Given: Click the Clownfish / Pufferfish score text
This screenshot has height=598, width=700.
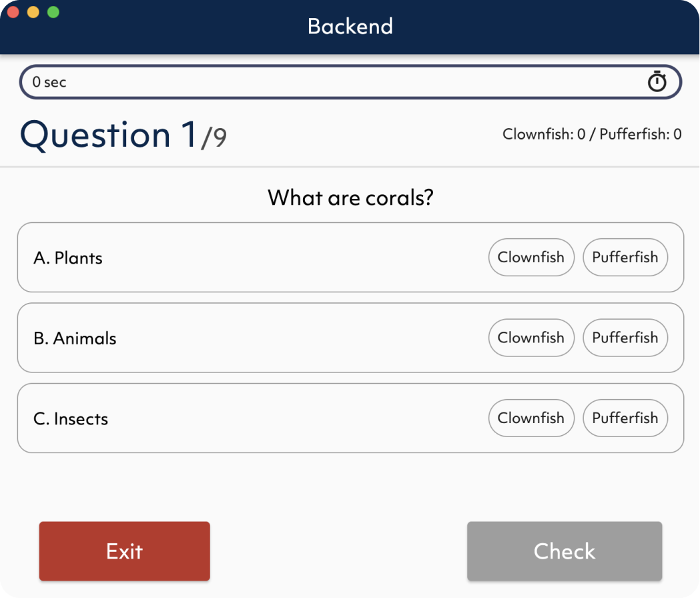Looking at the screenshot, I should coord(592,134).
